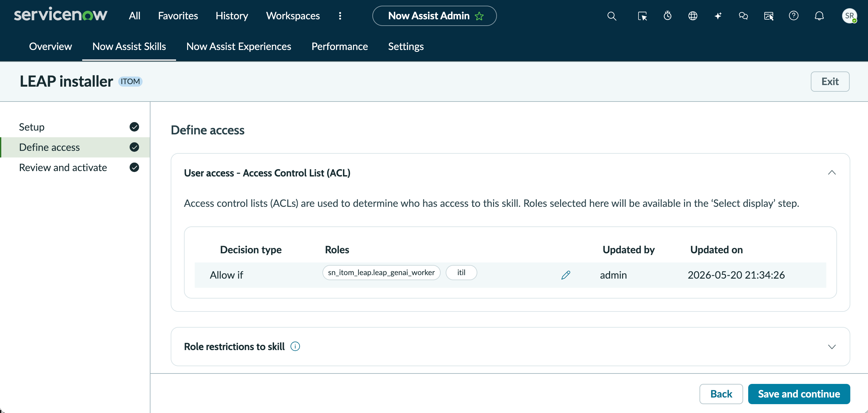Click the ITOM tag badge
Viewport: 868px width, 413px height.
point(130,82)
